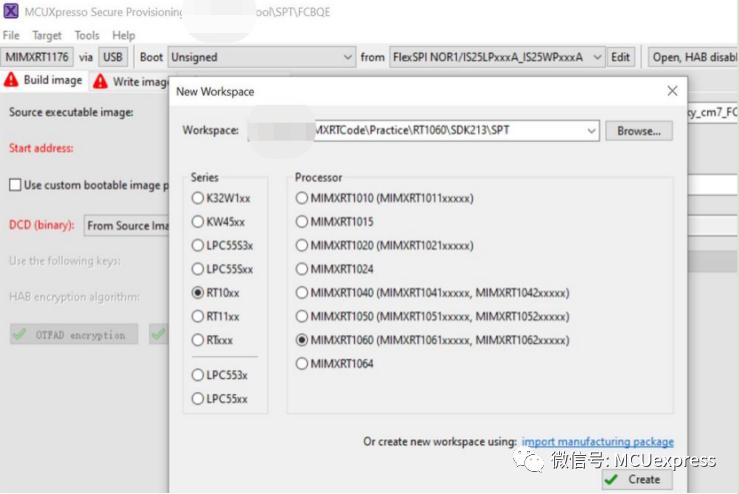Choose MIMXRT1010 processor option
Image resolution: width=739 pixels, height=494 pixels.
click(x=302, y=198)
